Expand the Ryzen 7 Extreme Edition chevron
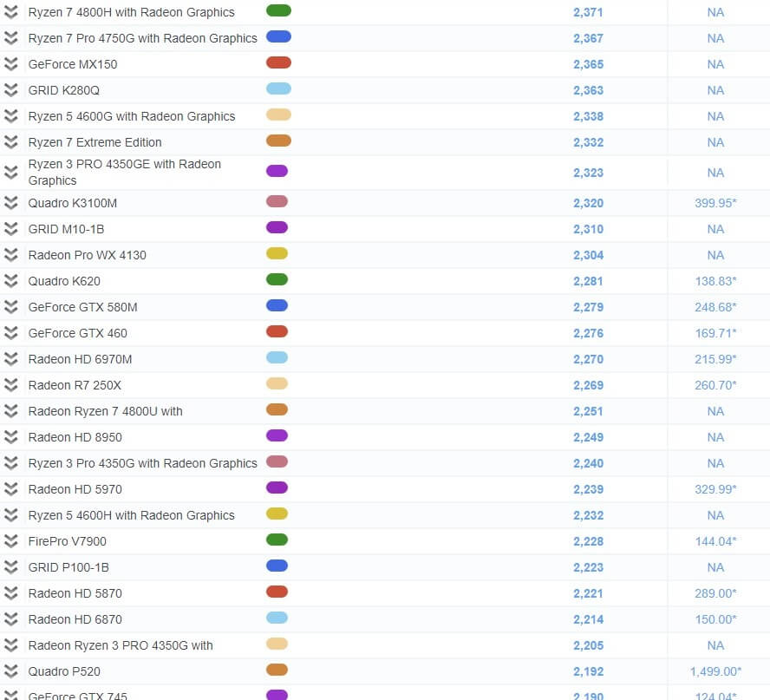 pos(10,142)
